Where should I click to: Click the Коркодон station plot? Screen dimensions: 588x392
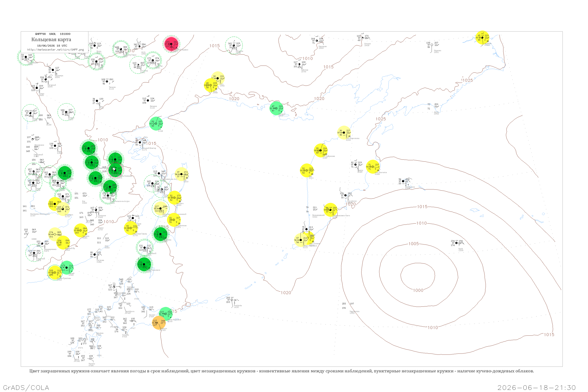tap(317, 41)
